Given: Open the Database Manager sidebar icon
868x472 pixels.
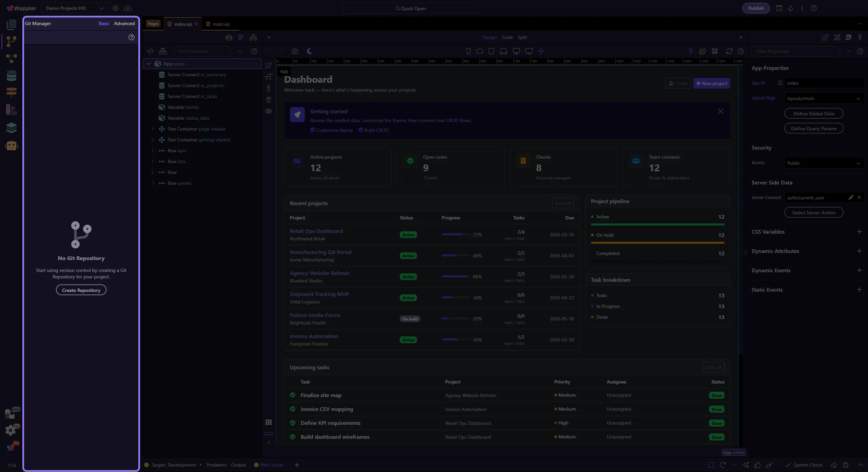Looking at the screenshot, I should click(x=11, y=76).
